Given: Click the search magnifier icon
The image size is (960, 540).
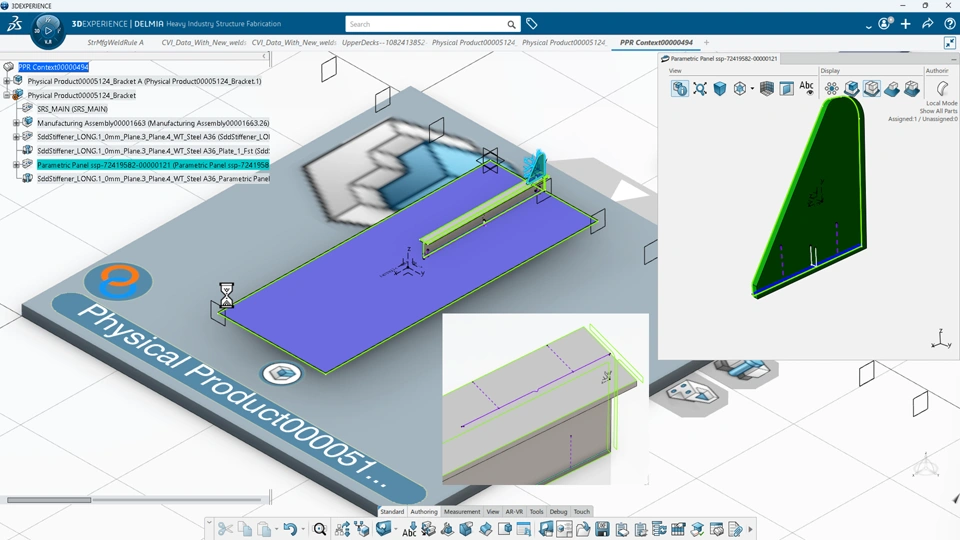Looking at the screenshot, I should (x=511, y=24).
